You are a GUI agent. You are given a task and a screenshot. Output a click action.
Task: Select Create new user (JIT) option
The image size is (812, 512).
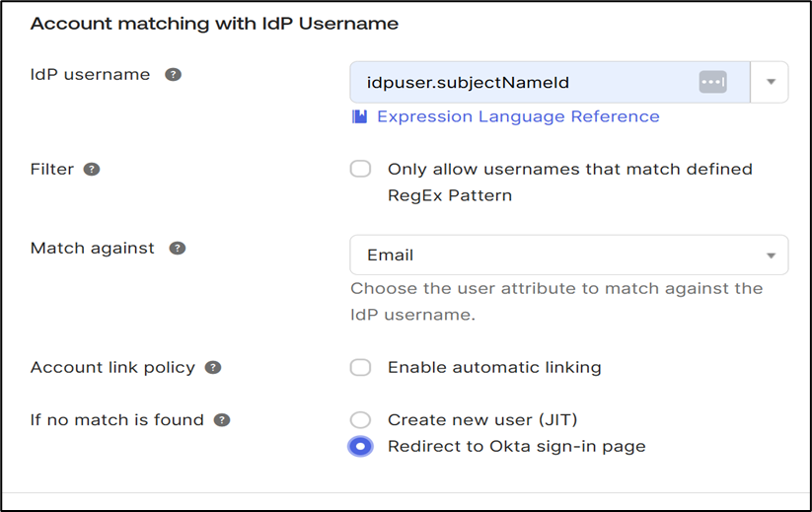(361, 420)
